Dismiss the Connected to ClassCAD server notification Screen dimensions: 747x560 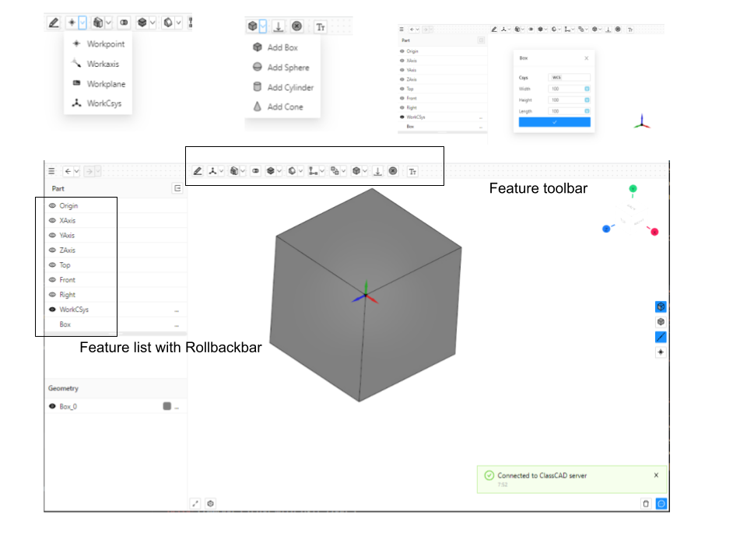pos(655,474)
